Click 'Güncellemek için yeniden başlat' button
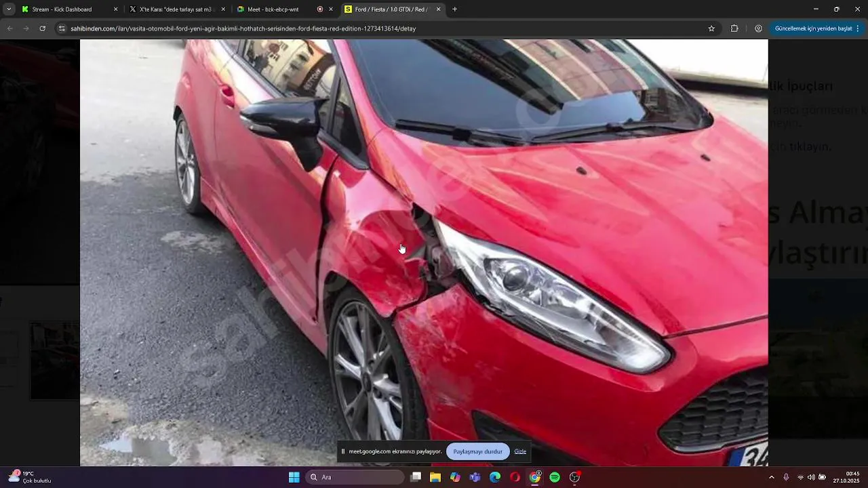Viewport: 868px width, 488px height. (x=813, y=28)
